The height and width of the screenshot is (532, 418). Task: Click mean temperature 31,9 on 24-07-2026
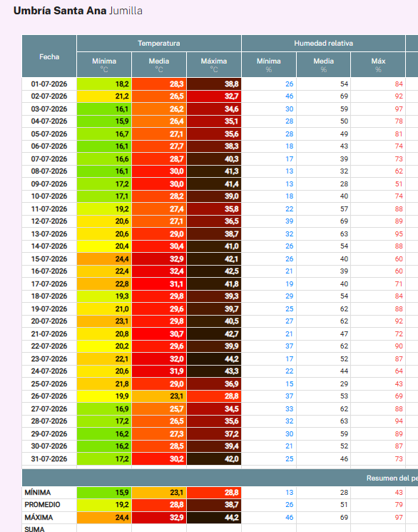click(159, 371)
